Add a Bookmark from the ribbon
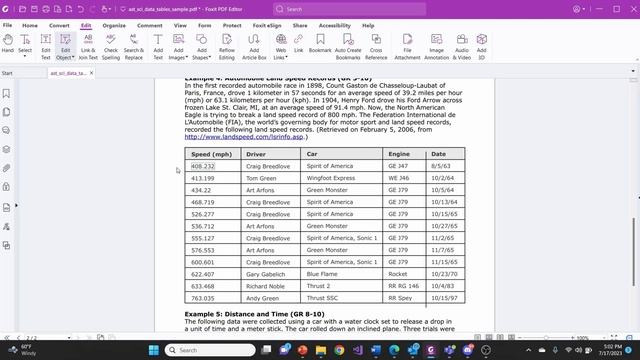The width and height of the screenshot is (640, 360). 320,44
